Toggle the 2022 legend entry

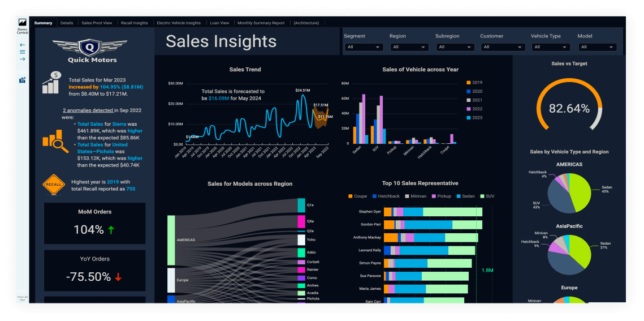click(x=473, y=109)
